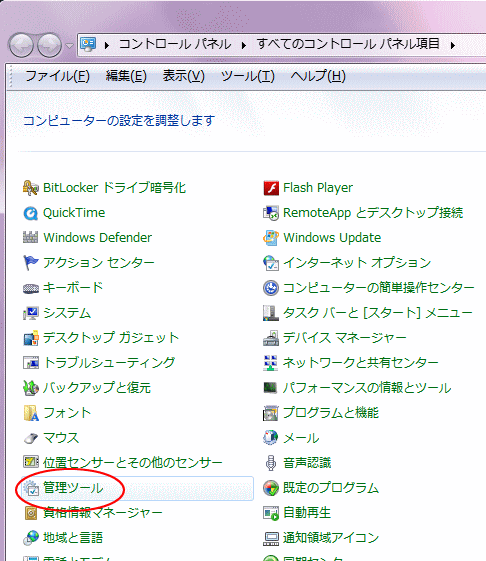Open the バックアップと復元 text link

pyautogui.click(x=97, y=388)
